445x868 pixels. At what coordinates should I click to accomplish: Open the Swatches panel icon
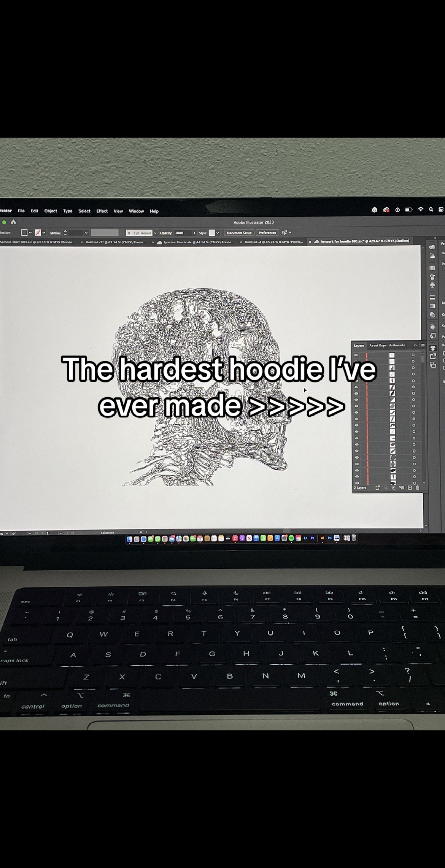point(432,268)
